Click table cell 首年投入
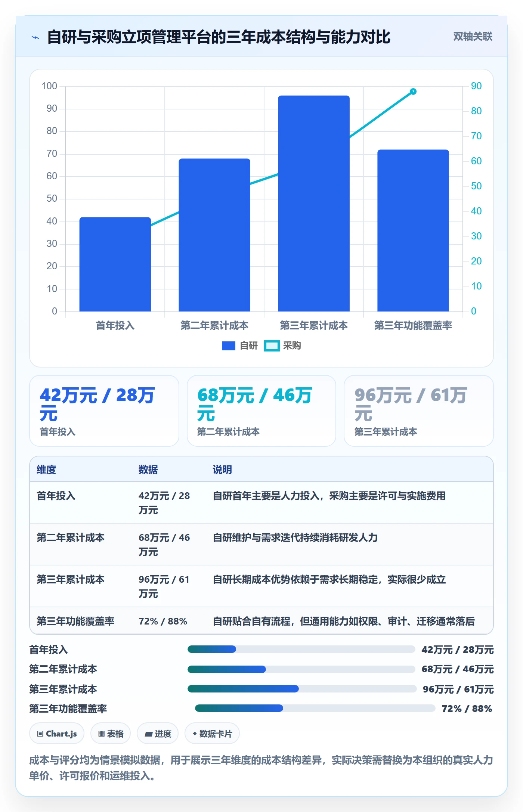The image size is (523, 812). pos(56,496)
